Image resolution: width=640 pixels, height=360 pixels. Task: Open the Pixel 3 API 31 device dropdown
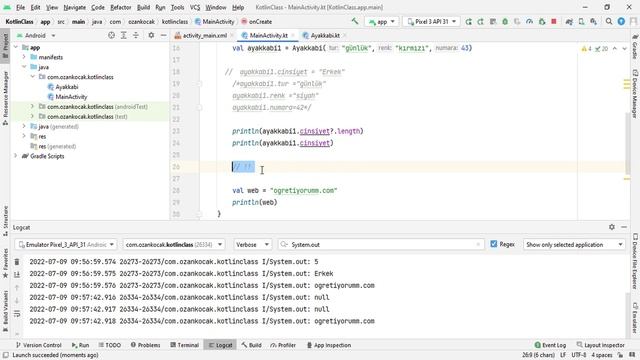click(x=431, y=22)
